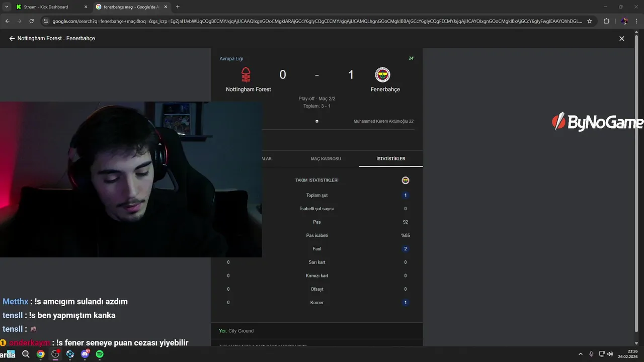Viewport: 644px width, 362px height.
Task: Click the streamer webcam overlay
Action: click(131, 179)
